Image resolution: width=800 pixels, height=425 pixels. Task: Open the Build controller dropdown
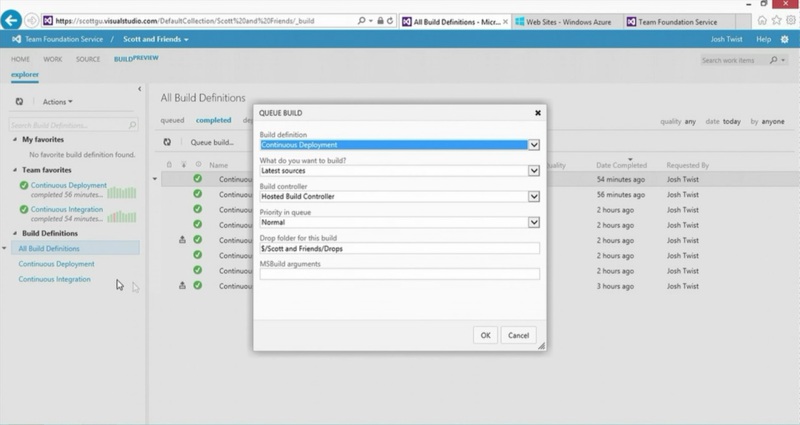click(534, 196)
